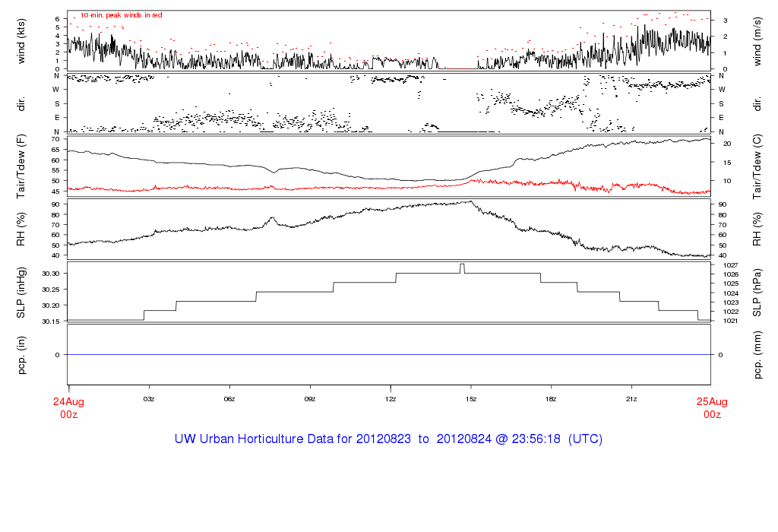The image size is (778, 532).
Task: Select the '1021' hPa tick value
Action: pos(731,321)
